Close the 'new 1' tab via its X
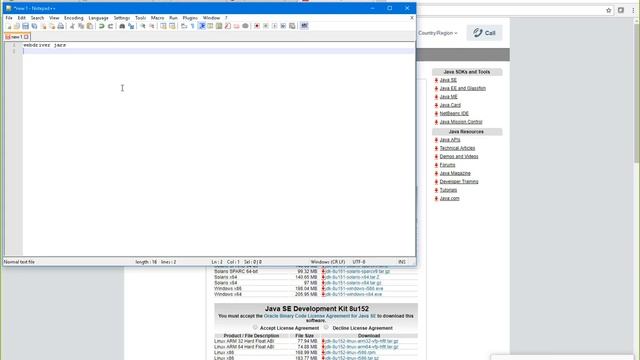 click(x=27, y=37)
